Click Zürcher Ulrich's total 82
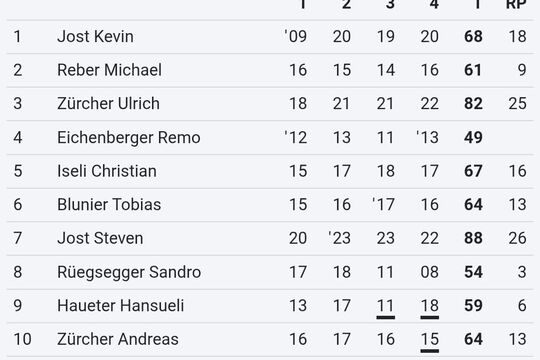This screenshot has width=540, height=360. click(473, 103)
